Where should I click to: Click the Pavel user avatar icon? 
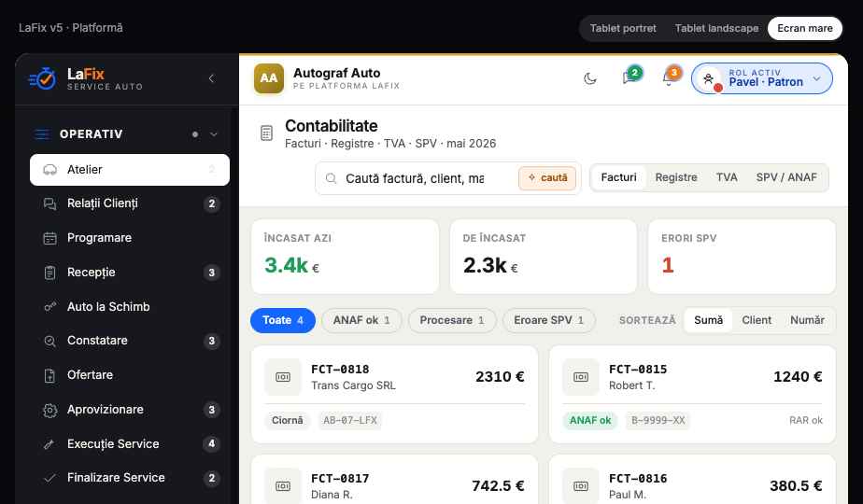[x=709, y=78]
